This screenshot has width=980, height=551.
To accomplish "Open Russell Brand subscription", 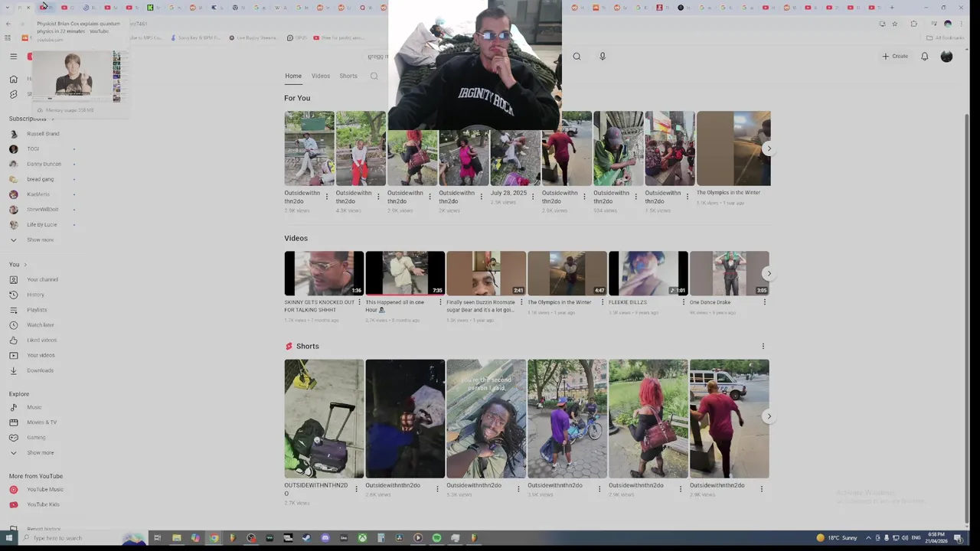I will click(x=42, y=134).
